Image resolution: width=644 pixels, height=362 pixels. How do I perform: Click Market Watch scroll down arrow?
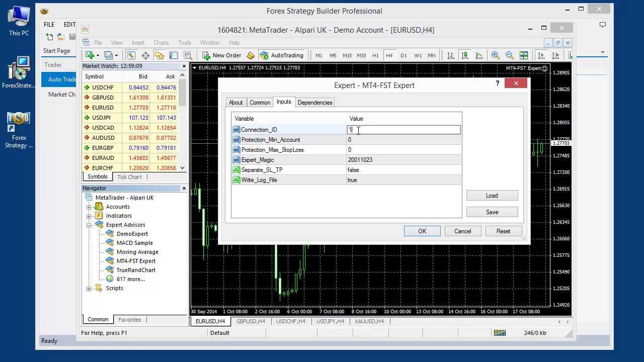(182, 168)
